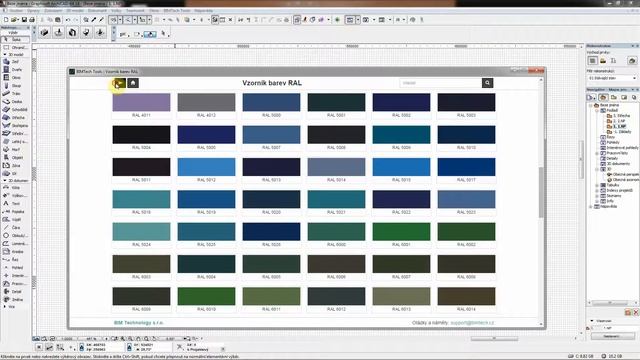Select Řezy in the Navigator tree
This screenshot has height=360, width=640.
(x=611, y=137)
